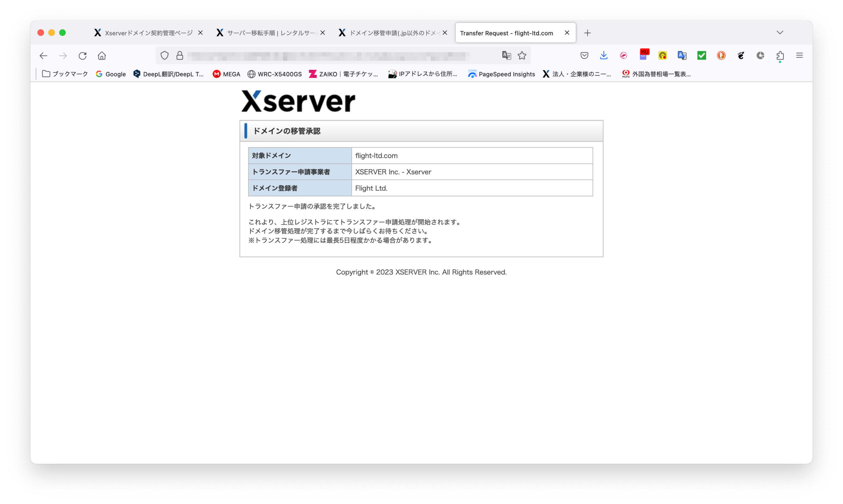Image resolution: width=843 pixels, height=504 pixels.
Task: Open tracking protection shield icon
Action: tap(164, 55)
